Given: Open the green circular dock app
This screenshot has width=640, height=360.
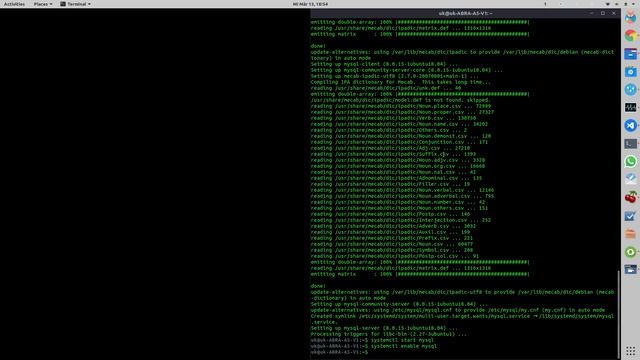Looking at the screenshot, I should [x=630, y=251].
